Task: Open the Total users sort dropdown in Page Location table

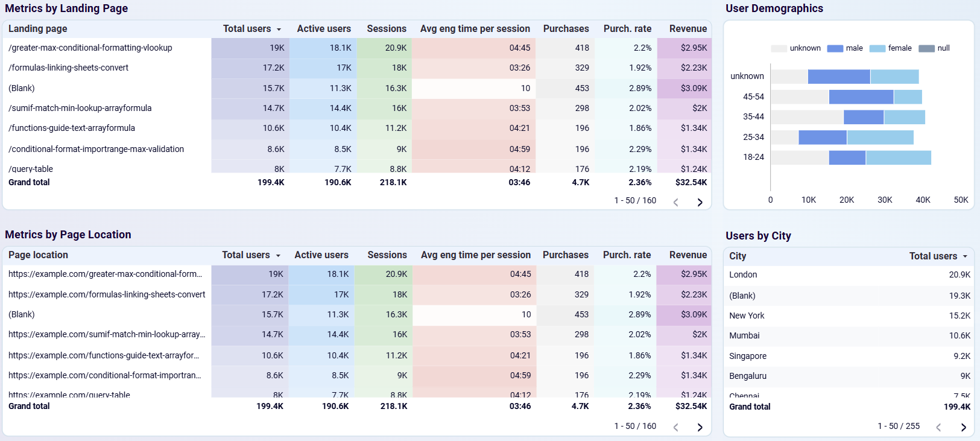Action: [279, 255]
